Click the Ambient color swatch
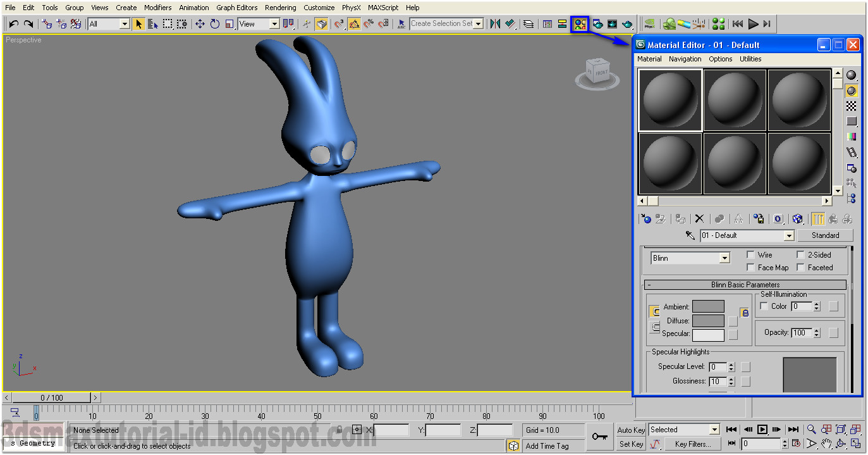Viewport: 868px width, 455px height. coord(708,306)
